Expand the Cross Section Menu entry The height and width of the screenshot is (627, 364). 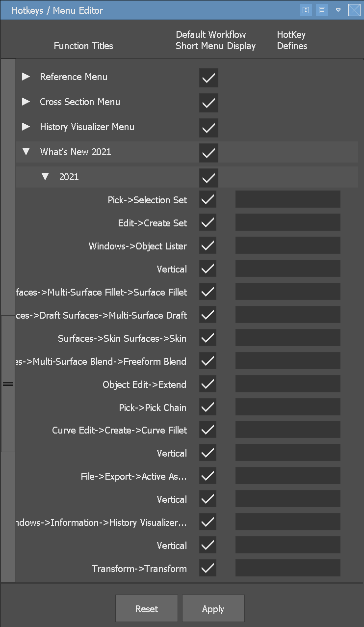click(x=26, y=102)
